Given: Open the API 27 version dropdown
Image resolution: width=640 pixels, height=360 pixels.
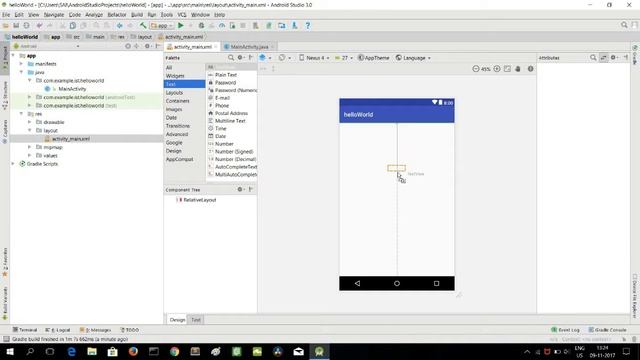Looking at the screenshot, I should click(x=344, y=58).
